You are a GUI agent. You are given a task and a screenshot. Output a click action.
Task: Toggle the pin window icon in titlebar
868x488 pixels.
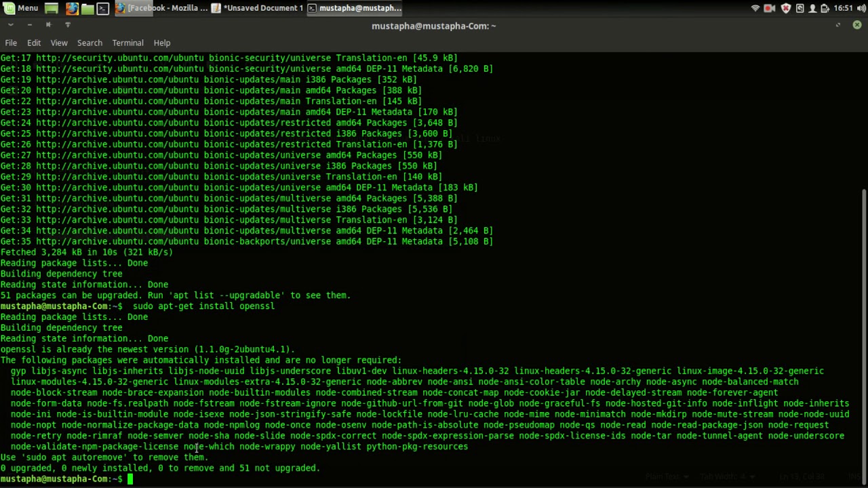pyautogui.click(x=48, y=25)
